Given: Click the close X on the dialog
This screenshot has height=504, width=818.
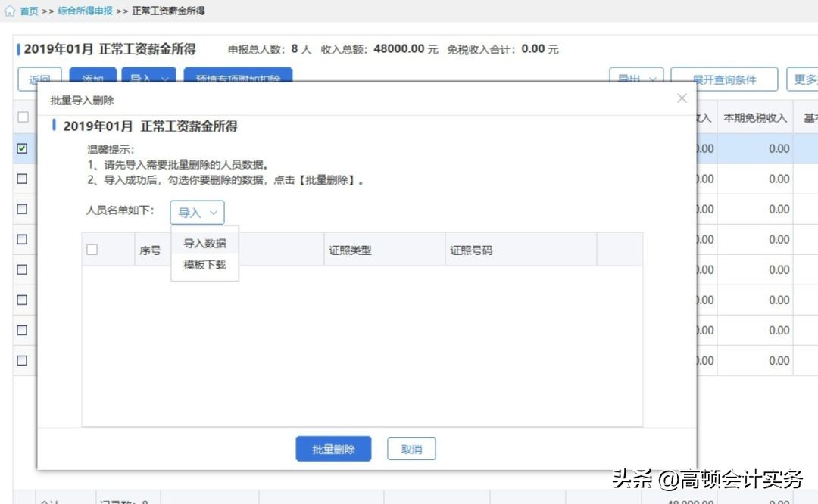Looking at the screenshot, I should pyautogui.click(x=681, y=98).
